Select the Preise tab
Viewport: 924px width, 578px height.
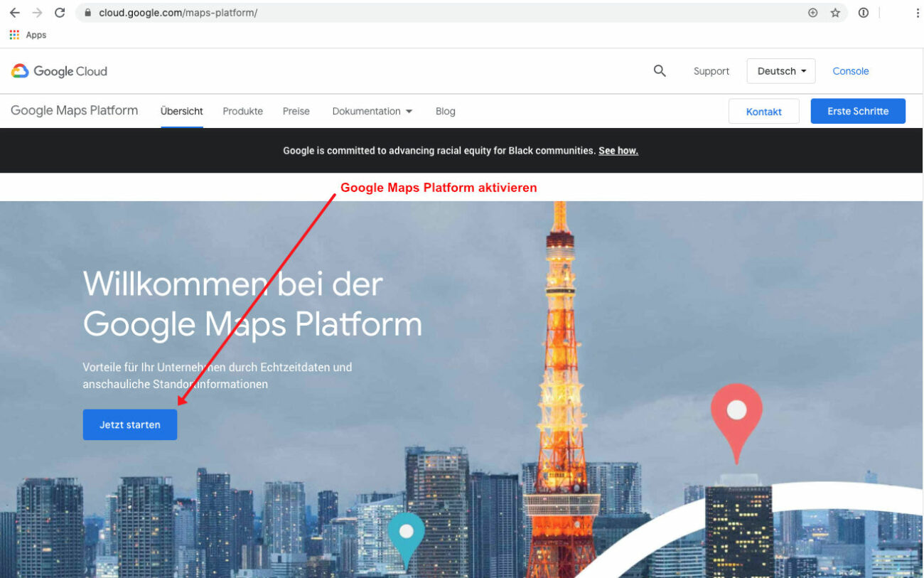[x=296, y=112]
